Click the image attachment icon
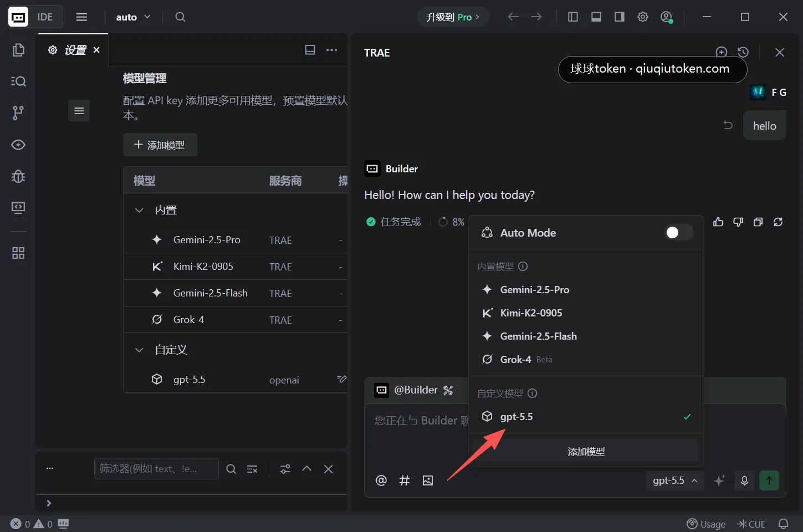 [x=428, y=480]
